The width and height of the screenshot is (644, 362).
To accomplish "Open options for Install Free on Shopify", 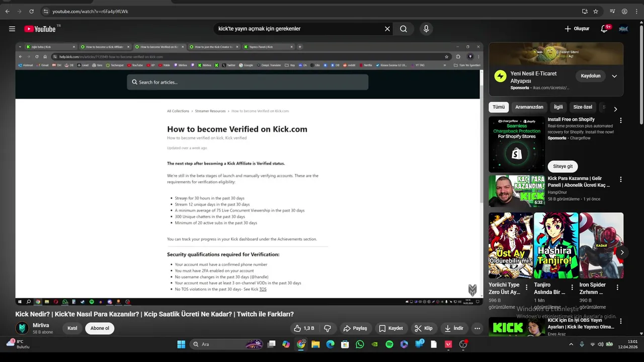I will (x=621, y=121).
